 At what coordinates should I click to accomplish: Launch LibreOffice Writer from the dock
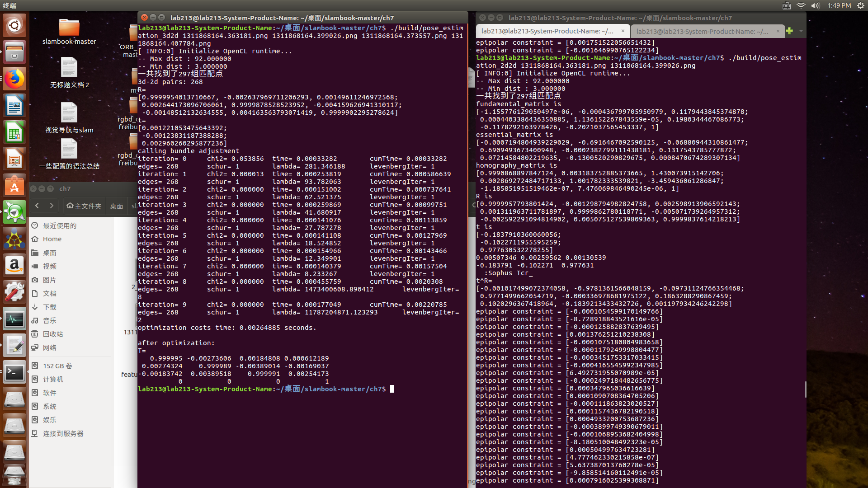[x=14, y=106]
